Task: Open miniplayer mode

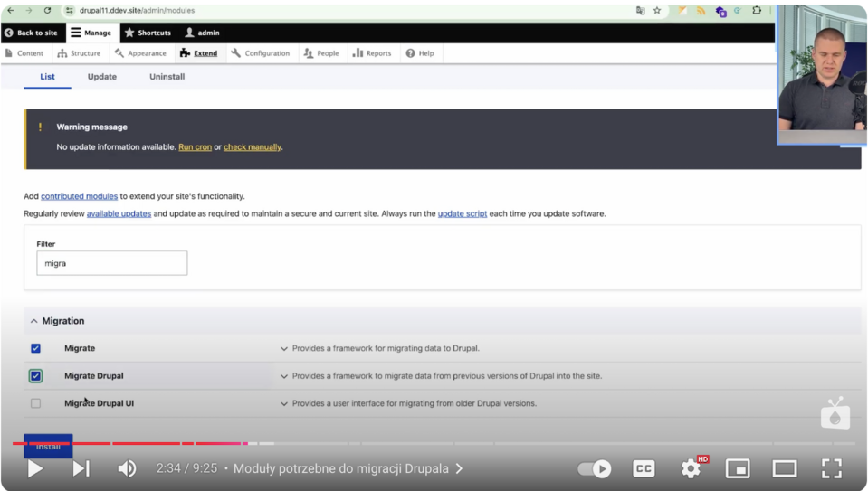Action: pos(738,468)
